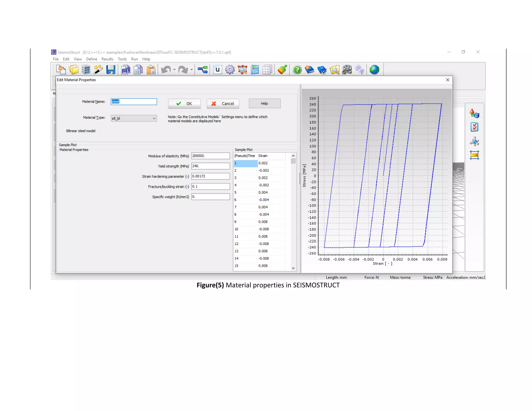Click the Open folder toolbar icon
This screenshot has height=411, width=532.
coord(74,70)
